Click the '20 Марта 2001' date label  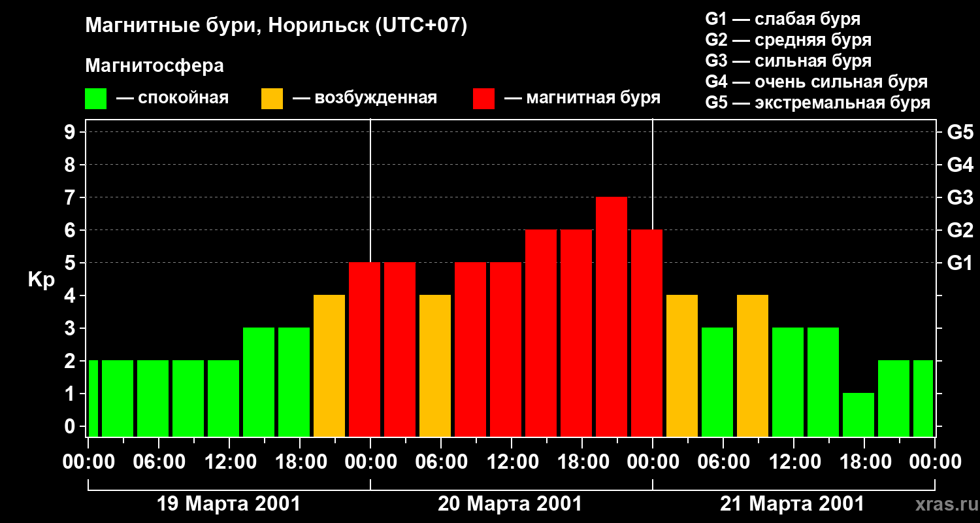pos(510,504)
